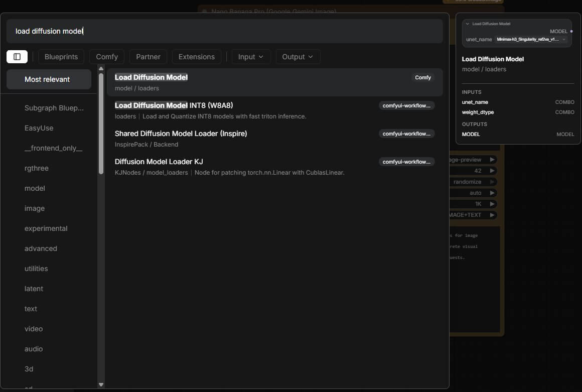Choose Load Diffusion Model INT8 (W8A8) result

click(x=274, y=110)
